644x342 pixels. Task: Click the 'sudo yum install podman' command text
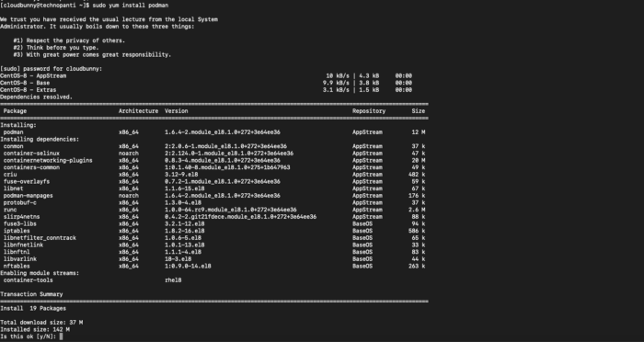pos(131,6)
